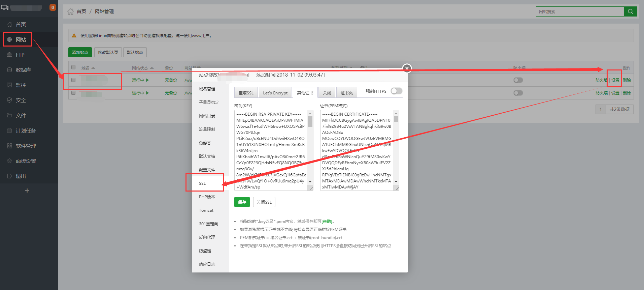The image size is (644, 290).
Task: Toggle the 强制HTTPS switch
Action: [396, 91]
